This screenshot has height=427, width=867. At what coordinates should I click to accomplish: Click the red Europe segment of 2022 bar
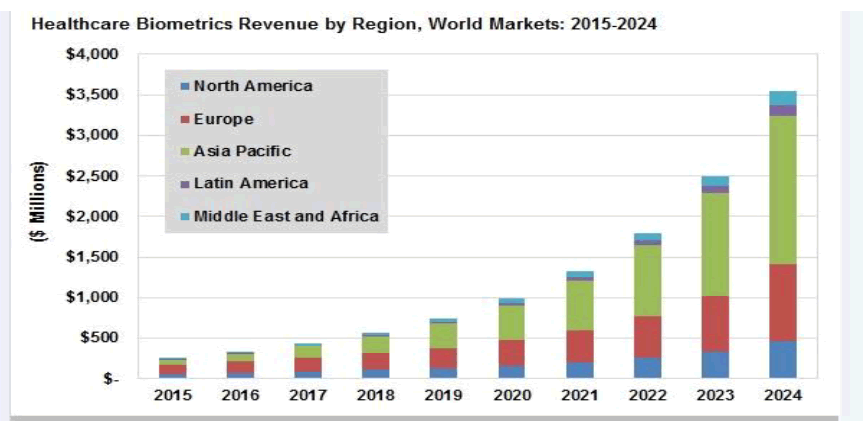coord(648,337)
